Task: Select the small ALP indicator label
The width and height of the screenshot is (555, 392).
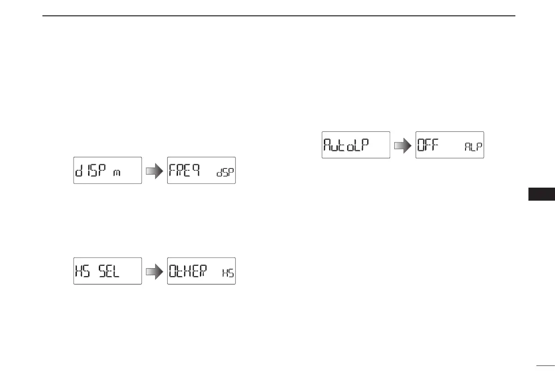Action: 473,147
